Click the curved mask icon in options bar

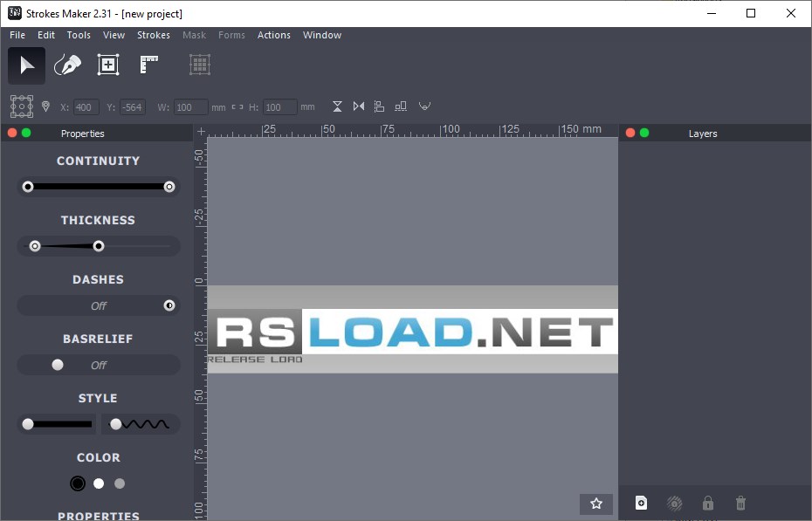pos(424,106)
